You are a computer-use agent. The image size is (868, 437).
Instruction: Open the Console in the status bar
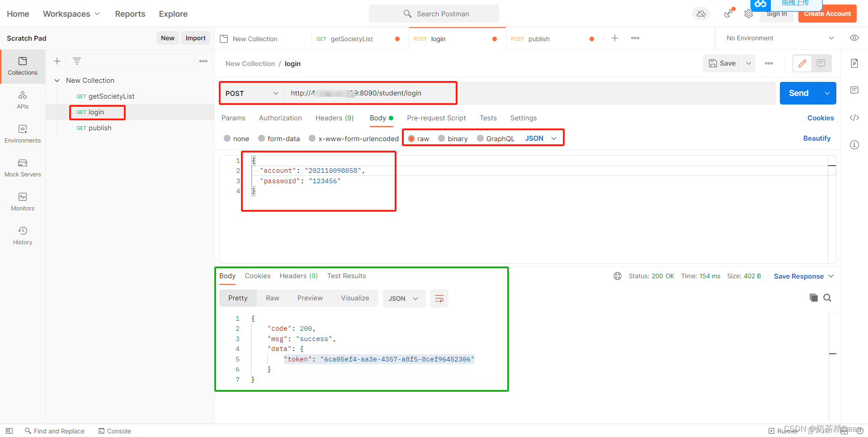[x=115, y=431]
